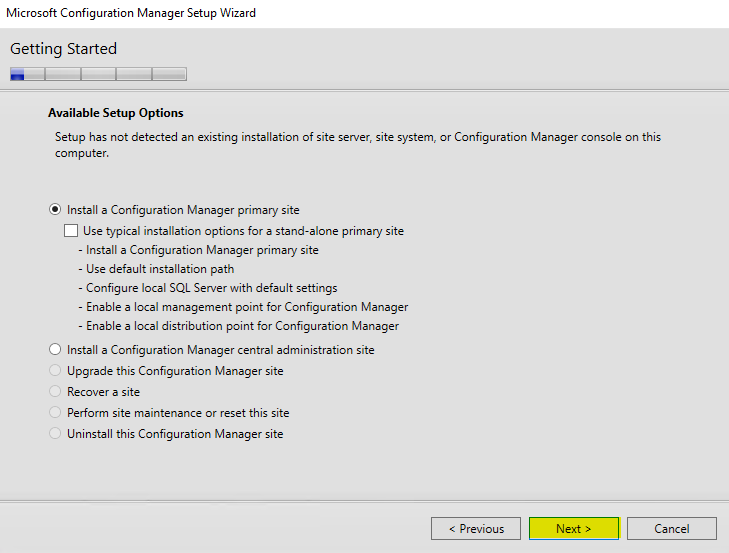Image resolution: width=729 pixels, height=553 pixels.
Task: Select Perform site maintenance or reset this site
Action: click(55, 413)
